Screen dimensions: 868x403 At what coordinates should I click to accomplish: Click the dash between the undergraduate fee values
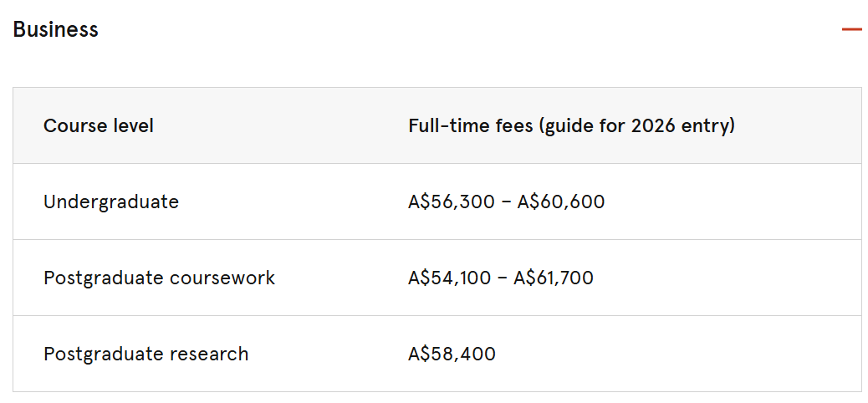[503, 202]
